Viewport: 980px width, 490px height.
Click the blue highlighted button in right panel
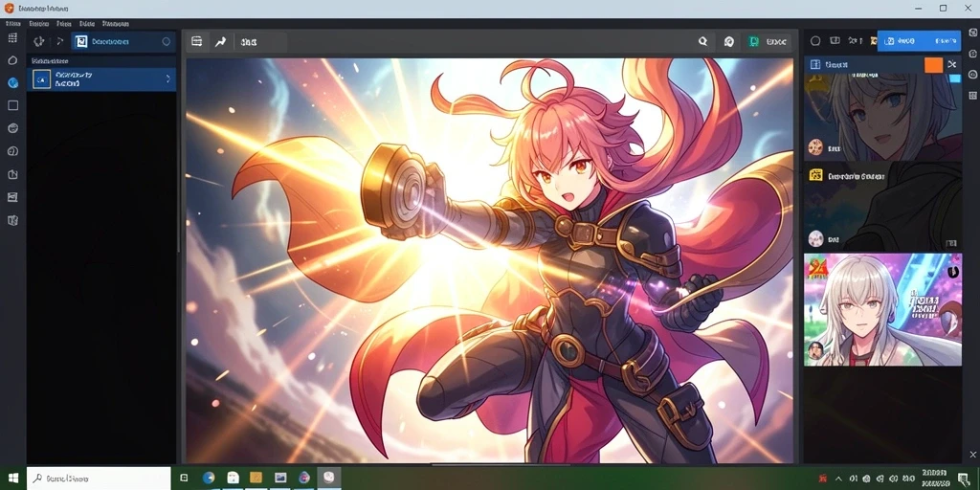click(x=920, y=40)
